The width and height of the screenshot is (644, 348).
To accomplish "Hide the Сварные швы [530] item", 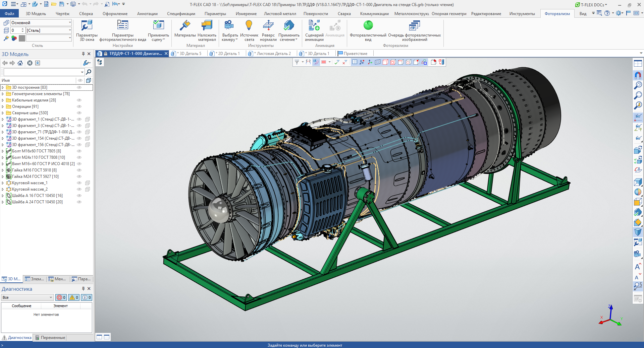I will coord(79,113).
